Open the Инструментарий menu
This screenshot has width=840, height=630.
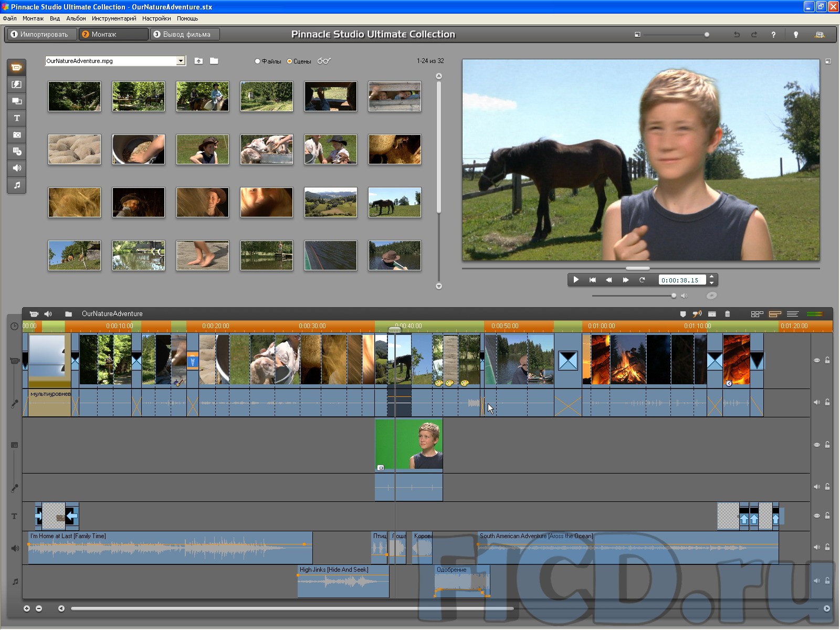click(114, 18)
